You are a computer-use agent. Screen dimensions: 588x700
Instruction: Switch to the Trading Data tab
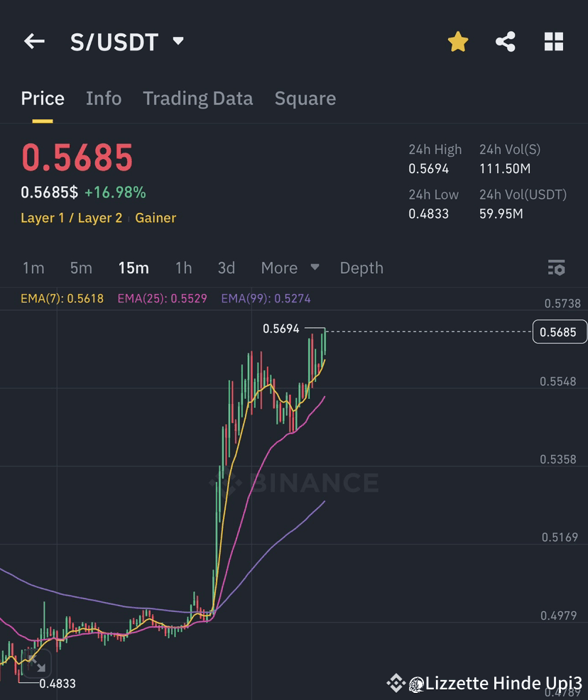click(197, 99)
